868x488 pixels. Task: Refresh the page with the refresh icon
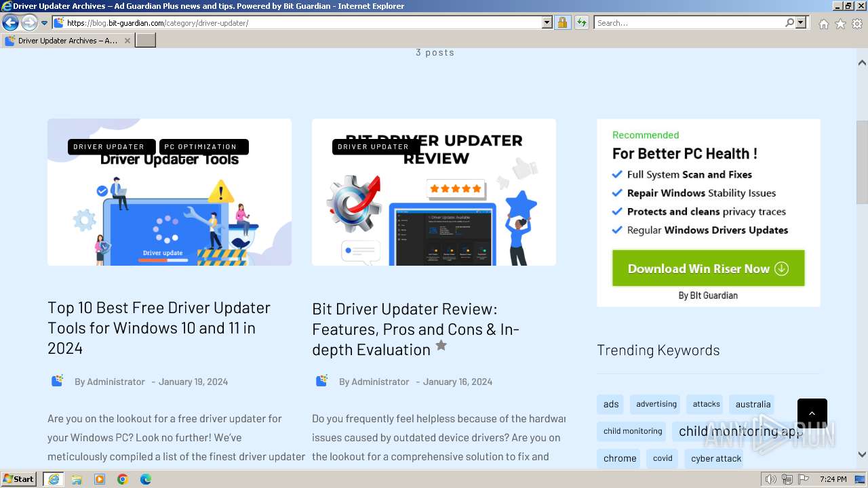click(x=581, y=23)
